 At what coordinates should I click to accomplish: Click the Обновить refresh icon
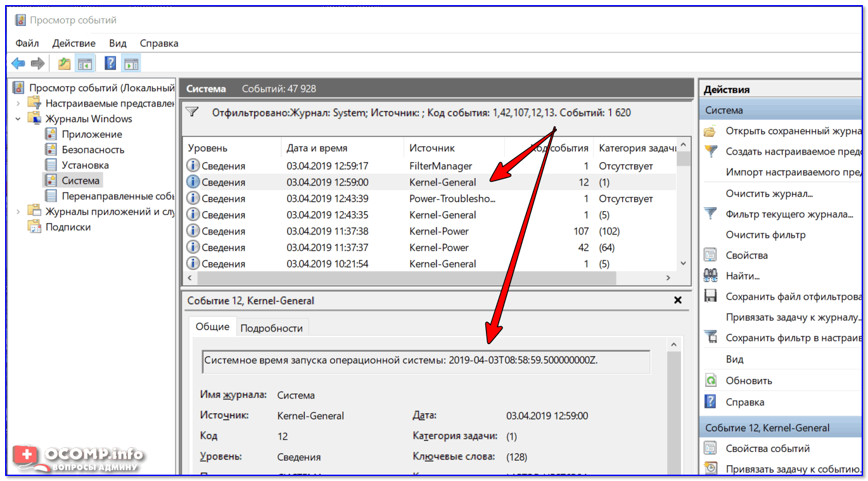[x=711, y=381]
